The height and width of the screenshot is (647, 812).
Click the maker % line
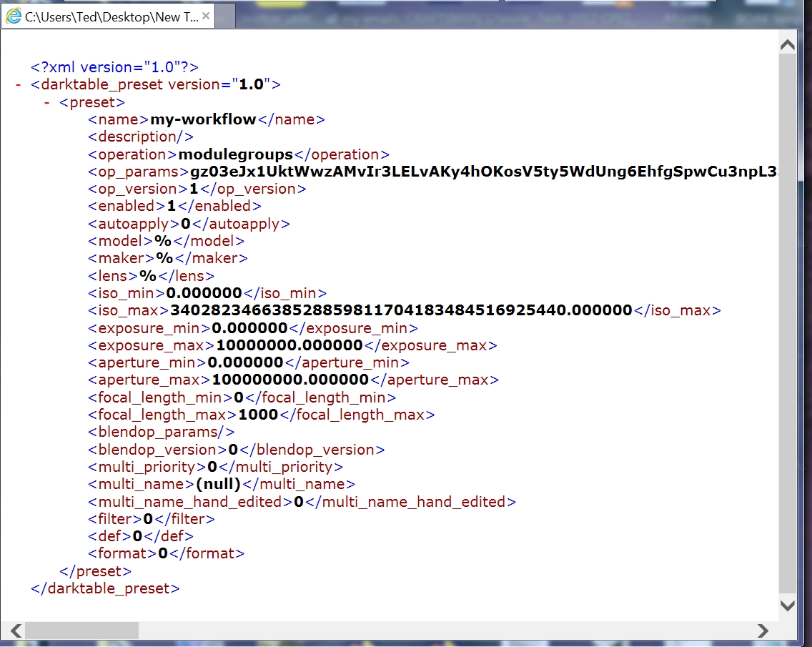(168, 258)
